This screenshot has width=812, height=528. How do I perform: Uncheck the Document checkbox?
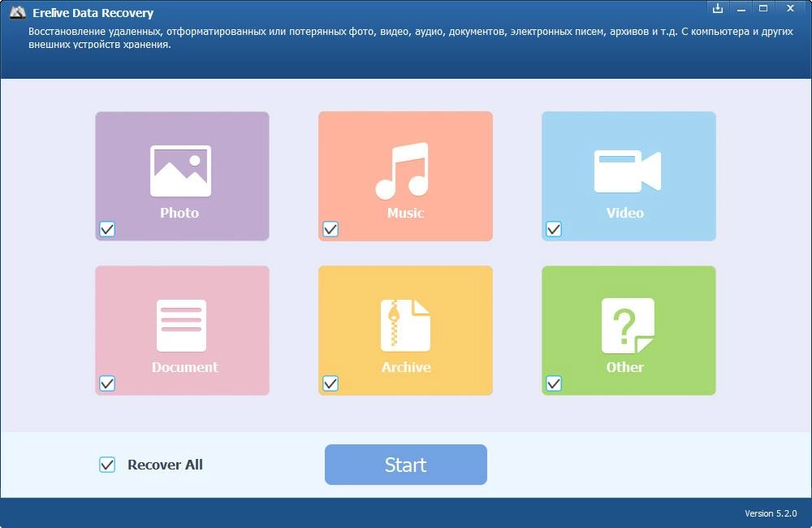coord(107,383)
